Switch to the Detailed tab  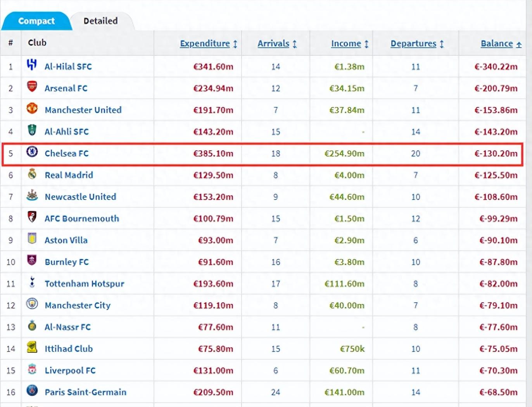point(100,21)
